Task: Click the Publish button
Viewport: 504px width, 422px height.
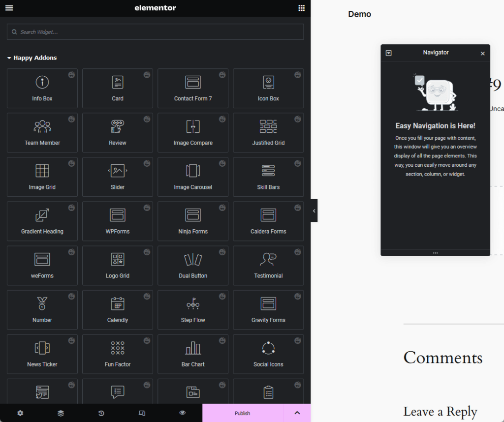Action: pyautogui.click(x=243, y=413)
